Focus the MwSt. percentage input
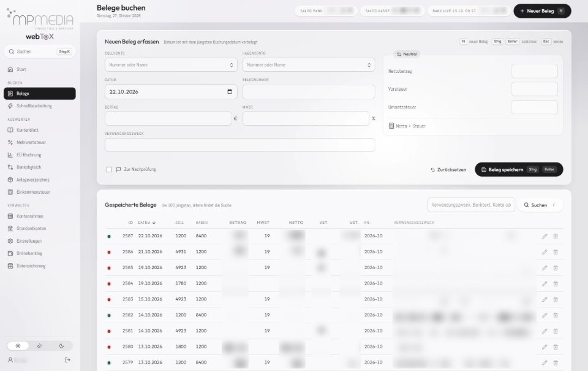This screenshot has width=588, height=371. [x=306, y=118]
